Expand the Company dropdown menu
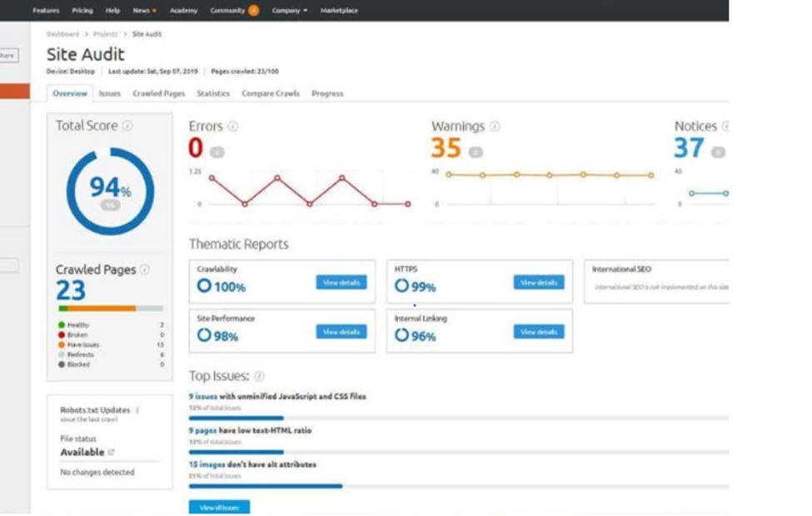Viewport: 812px width, 516px height. pos(289,11)
